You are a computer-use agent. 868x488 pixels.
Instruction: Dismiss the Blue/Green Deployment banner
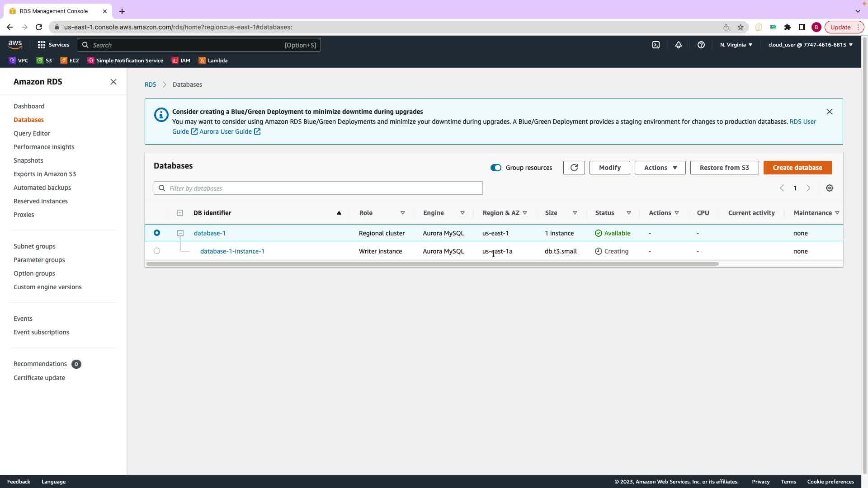(x=829, y=112)
